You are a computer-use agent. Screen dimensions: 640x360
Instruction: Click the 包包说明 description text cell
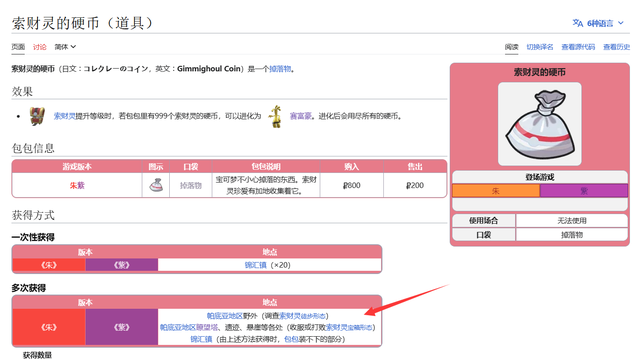click(266, 185)
